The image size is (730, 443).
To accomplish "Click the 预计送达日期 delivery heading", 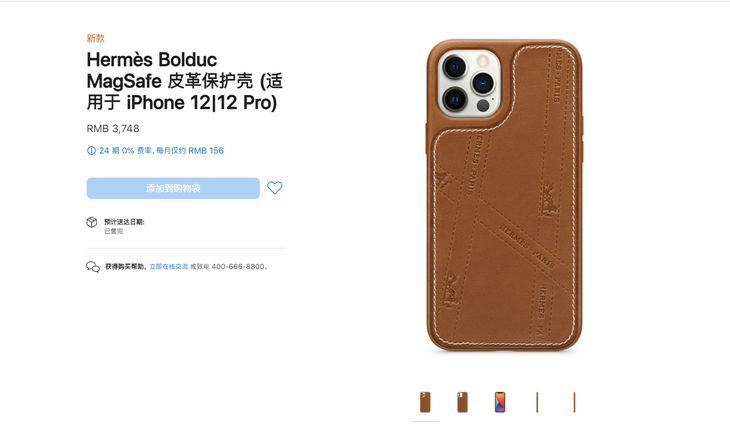I will 124,222.
